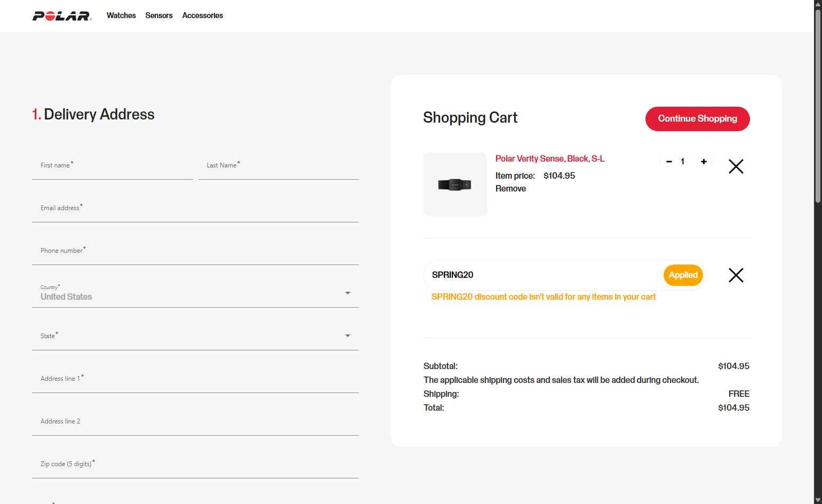Open the Watches menu
This screenshot has width=822, height=504.
(121, 15)
